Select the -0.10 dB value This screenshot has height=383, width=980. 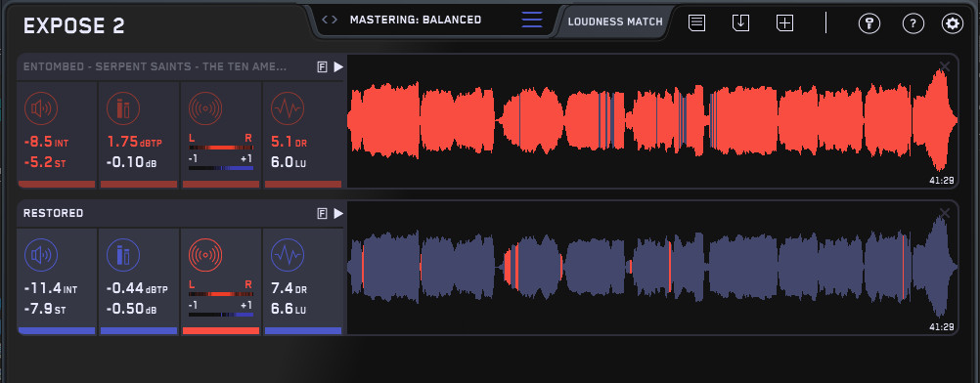131,162
